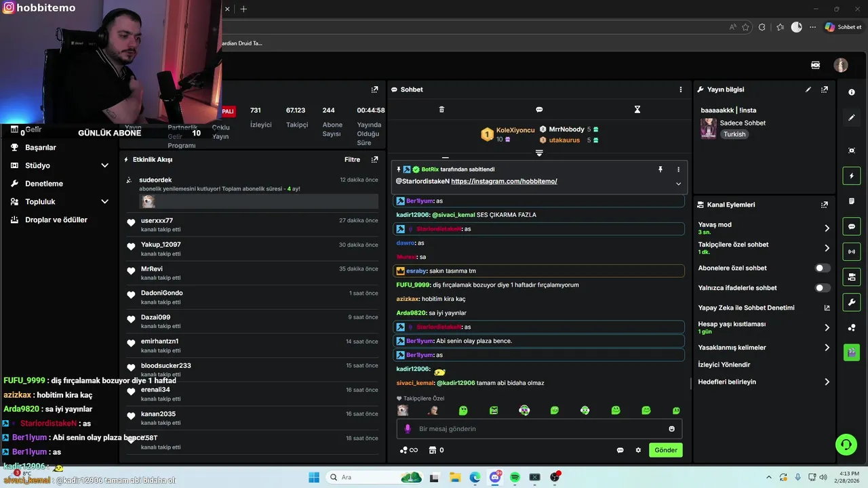Screen dimensions: 868x488
Task: Open Başarılar in sidebar
Action: click(x=40, y=148)
